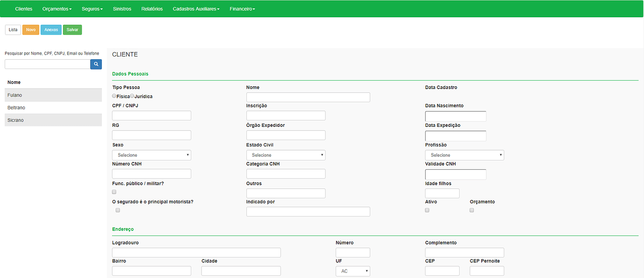
Task: Open the UF state dropdown
Action: [x=353, y=271]
